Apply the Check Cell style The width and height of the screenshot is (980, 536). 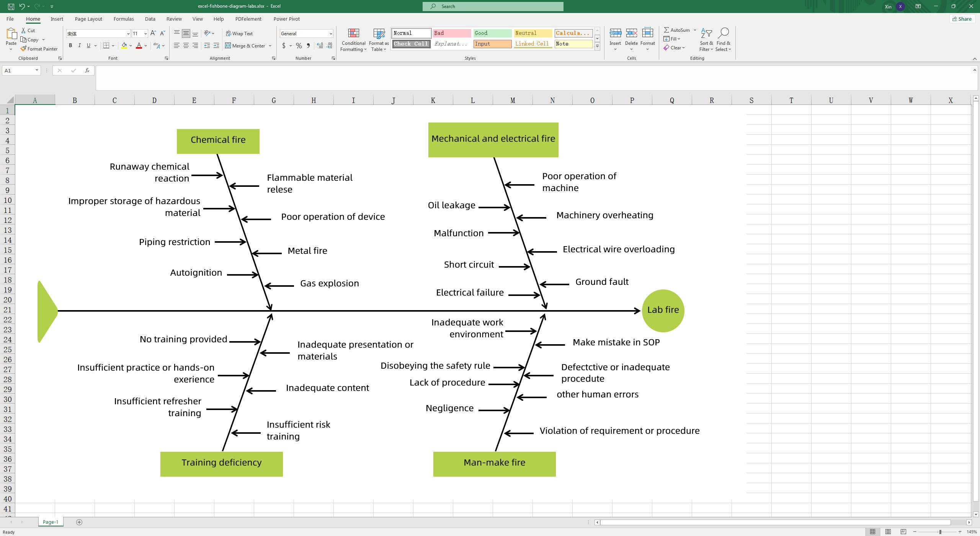tap(411, 44)
